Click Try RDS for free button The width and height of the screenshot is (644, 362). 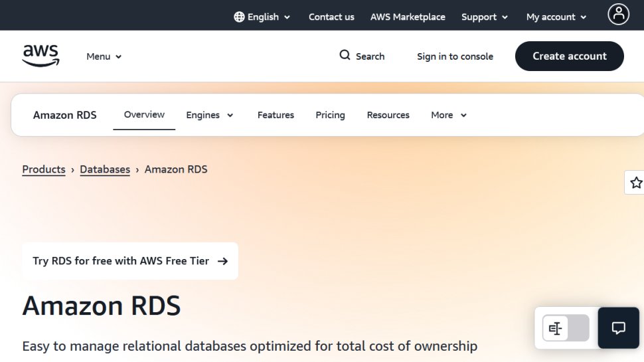(130, 261)
